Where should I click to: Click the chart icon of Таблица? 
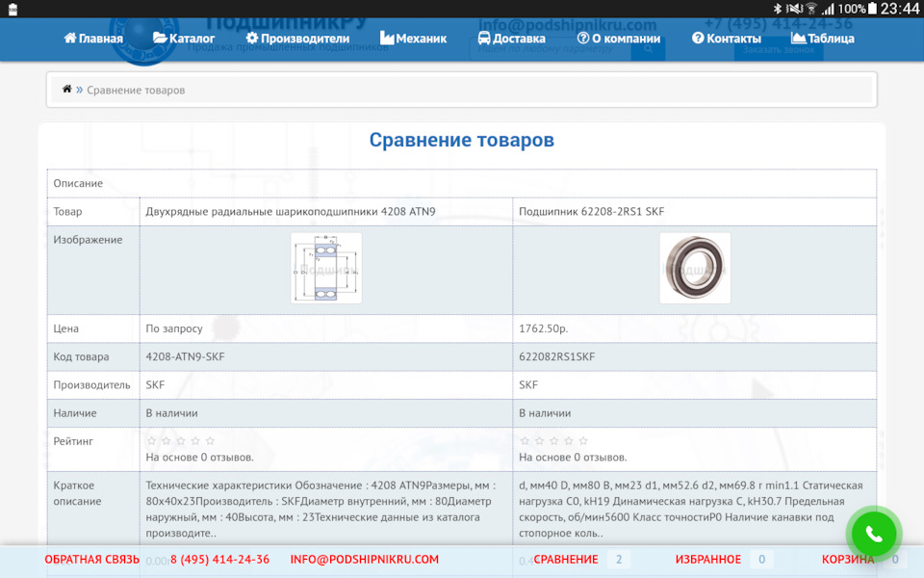click(798, 38)
